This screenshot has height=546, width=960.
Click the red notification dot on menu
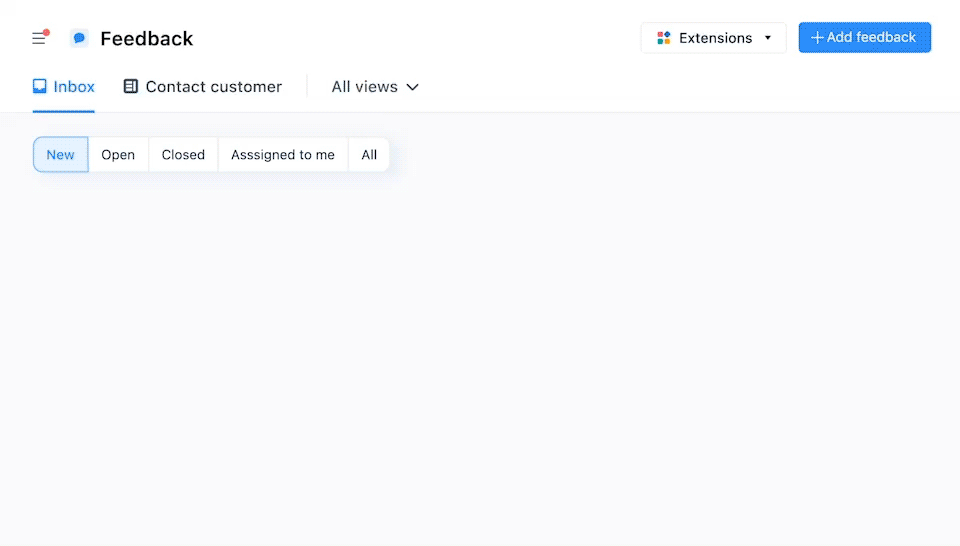click(46, 33)
